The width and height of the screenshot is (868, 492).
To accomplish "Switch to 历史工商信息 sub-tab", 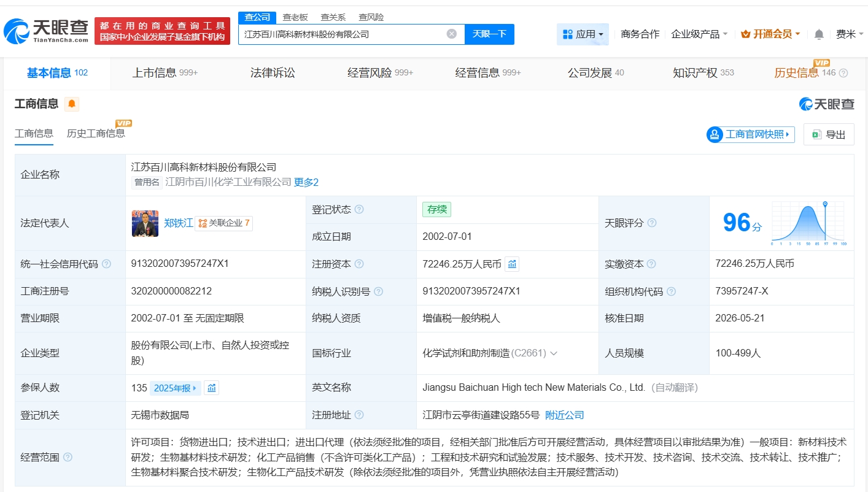I will 96,133.
